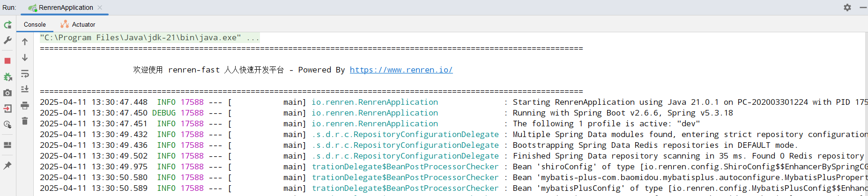
Task: Toggle scroll to end of console
Action: point(25,89)
